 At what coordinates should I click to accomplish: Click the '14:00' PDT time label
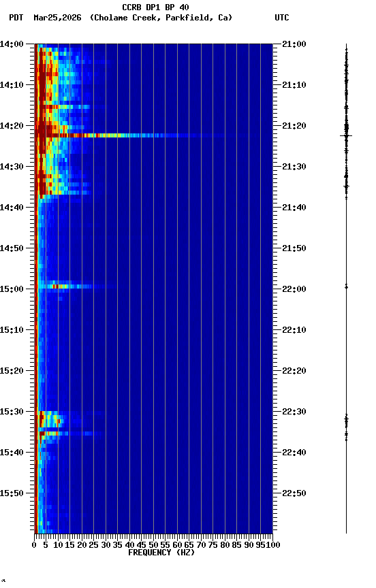tap(12, 44)
